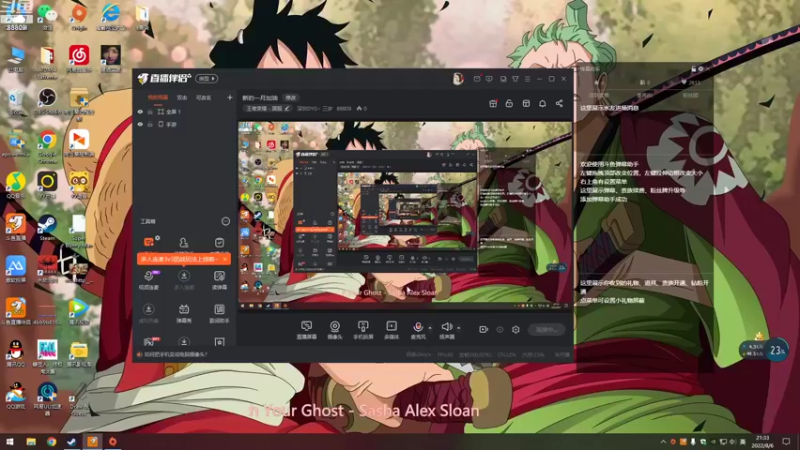Toggle lock on the 全屏 1 source
800x450 pixels.
tap(150, 111)
